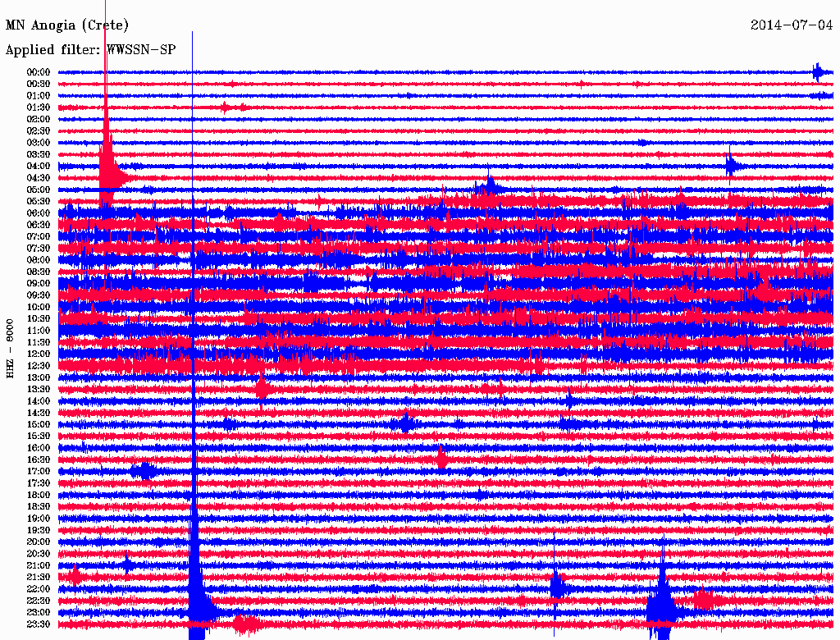The width and height of the screenshot is (840, 640).
Task: Select the 19:30 time label
Action: coord(39,530)
